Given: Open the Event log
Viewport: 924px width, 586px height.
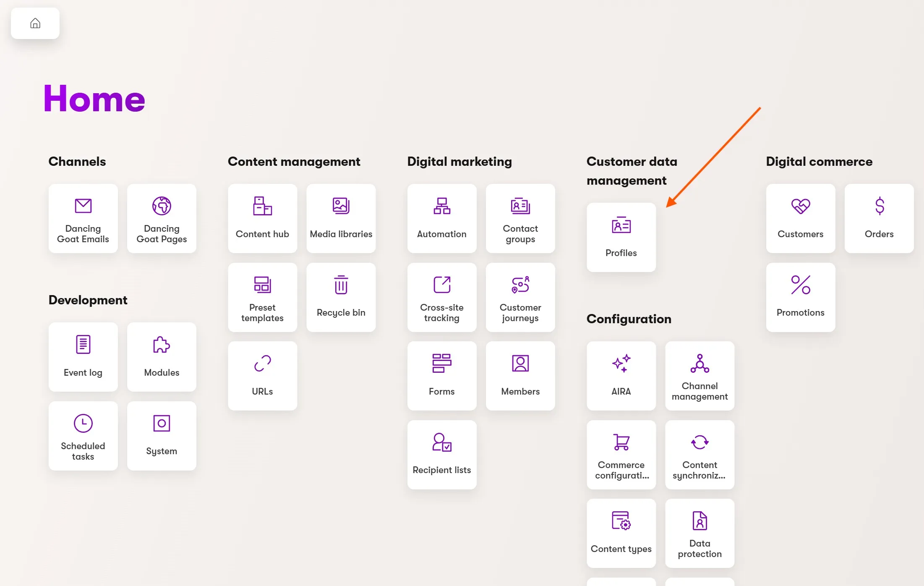Looking at the screenshot, I should [83, 357].
